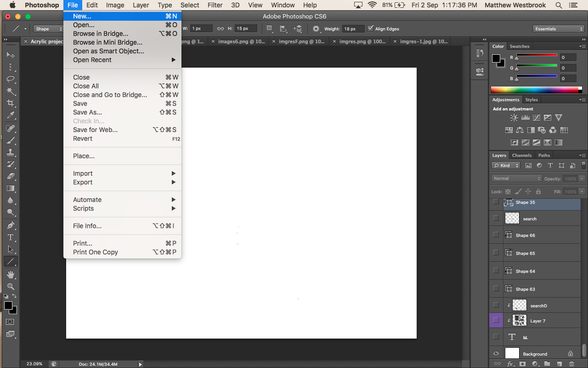This screenshot has width=588, height=368.
Task: Switch to the Swatches tab
Action: tap(520, 46)
